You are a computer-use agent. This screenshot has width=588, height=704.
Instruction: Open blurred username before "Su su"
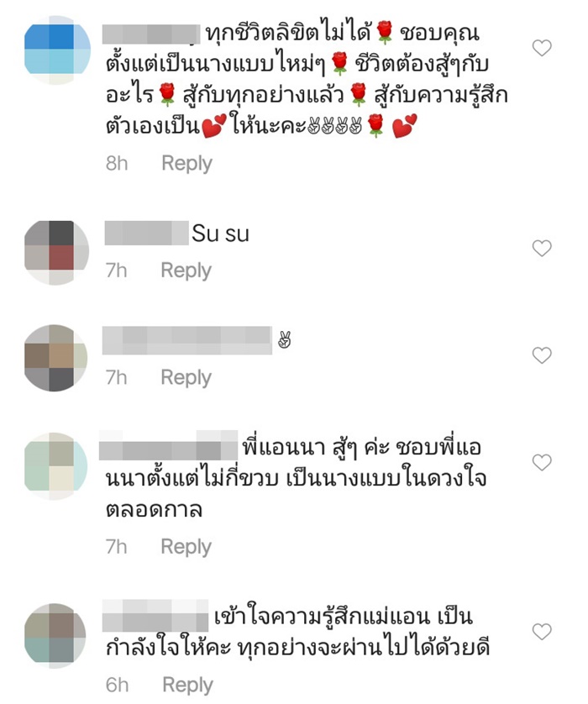146,233
